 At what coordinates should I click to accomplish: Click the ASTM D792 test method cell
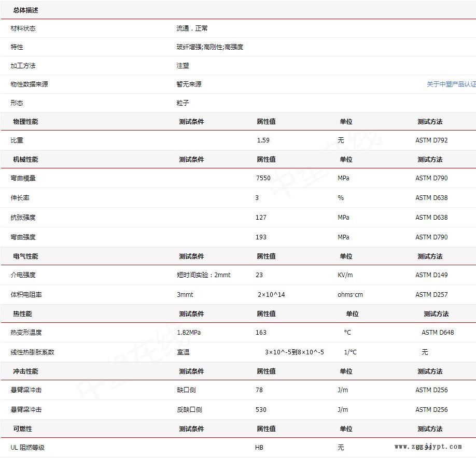431,140
